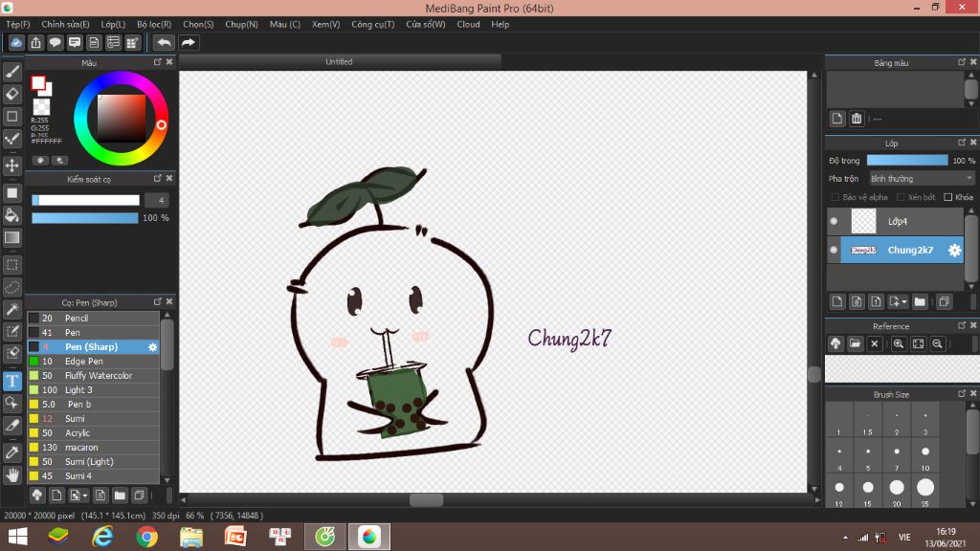Open the Bộ lọc(R) menu

click(x=154, y=24)
